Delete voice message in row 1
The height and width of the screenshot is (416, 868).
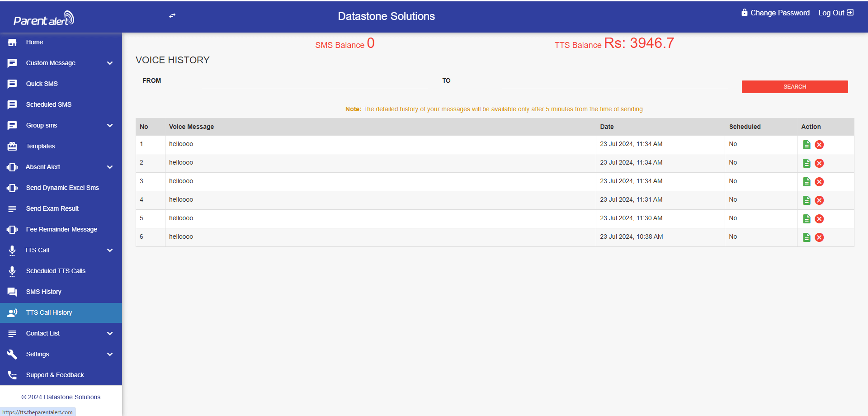click(x=819, y=145)
